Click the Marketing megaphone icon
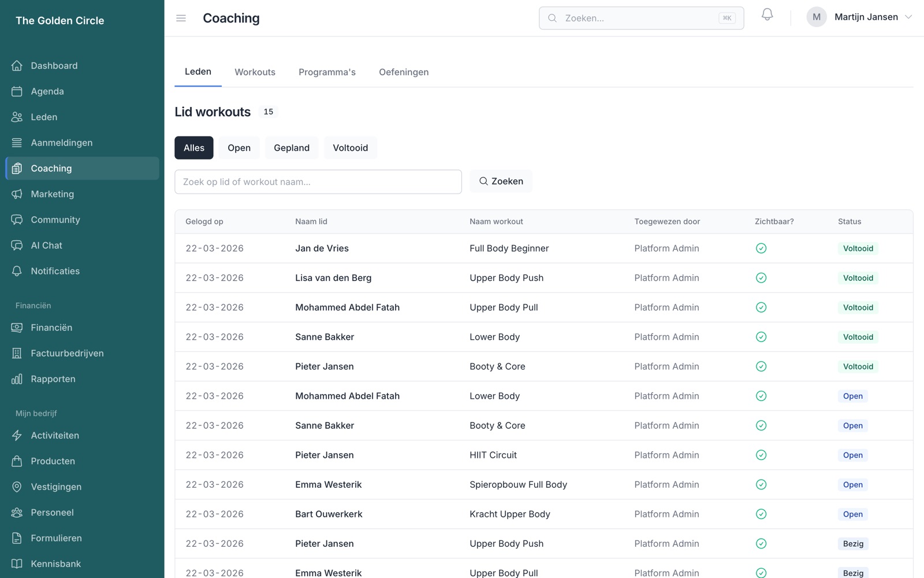 (17, 194)
